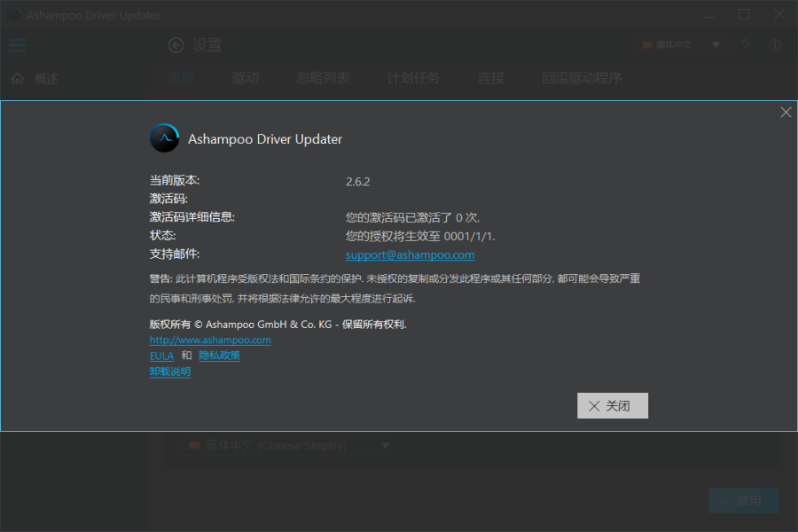
Task: Switch to the 常规 tab
Action: (182, 78)
